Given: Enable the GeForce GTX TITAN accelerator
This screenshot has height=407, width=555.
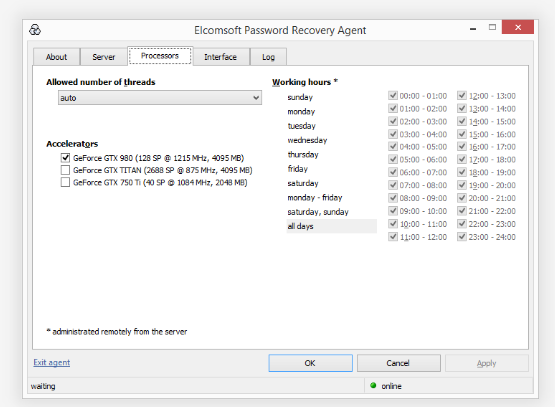Looking at the screenshot, I should [x=65, y=170].
